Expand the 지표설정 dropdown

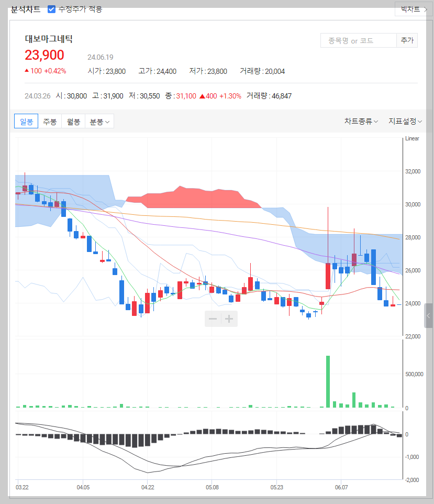click(405, 121)
